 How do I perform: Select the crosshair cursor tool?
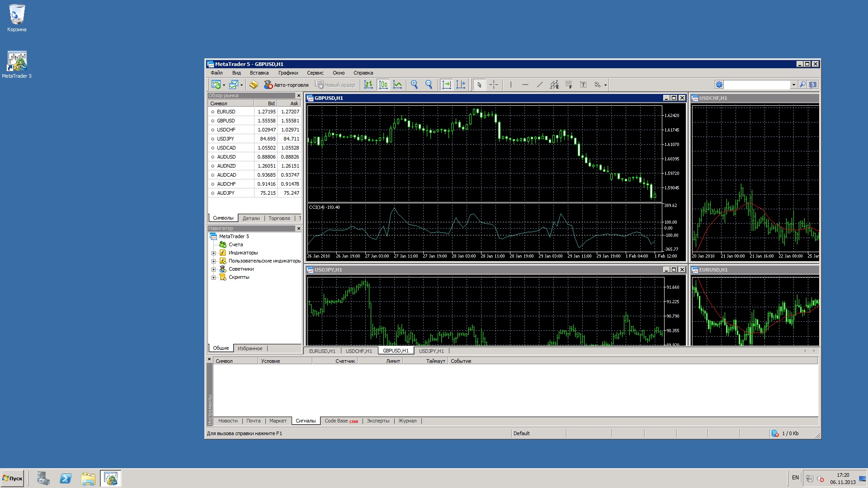494,84
